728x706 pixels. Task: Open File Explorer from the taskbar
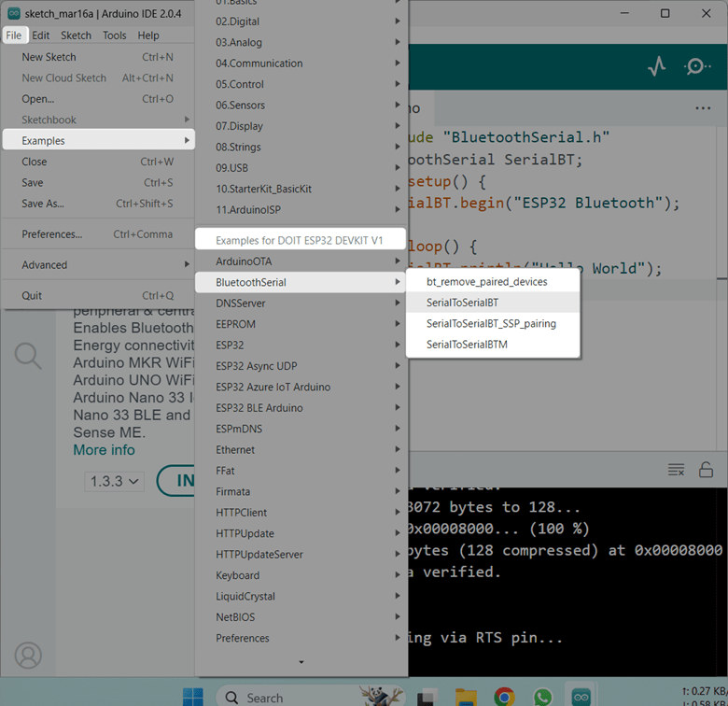(466, 697)
